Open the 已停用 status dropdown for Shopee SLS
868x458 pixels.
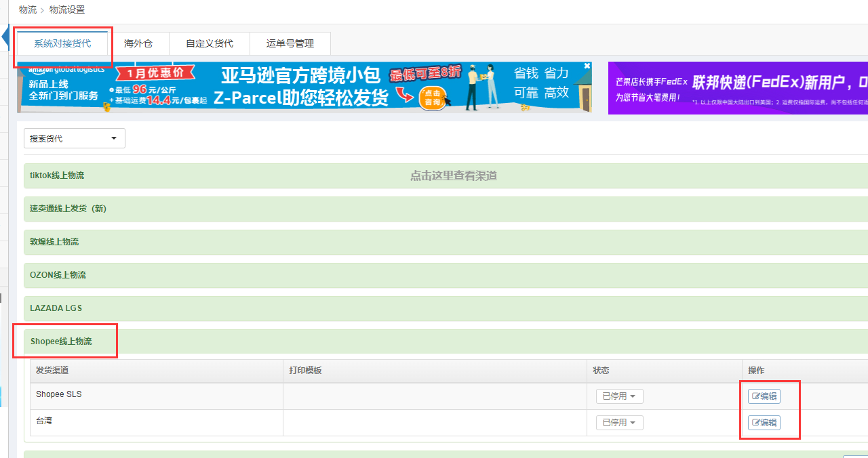point(620,396)
